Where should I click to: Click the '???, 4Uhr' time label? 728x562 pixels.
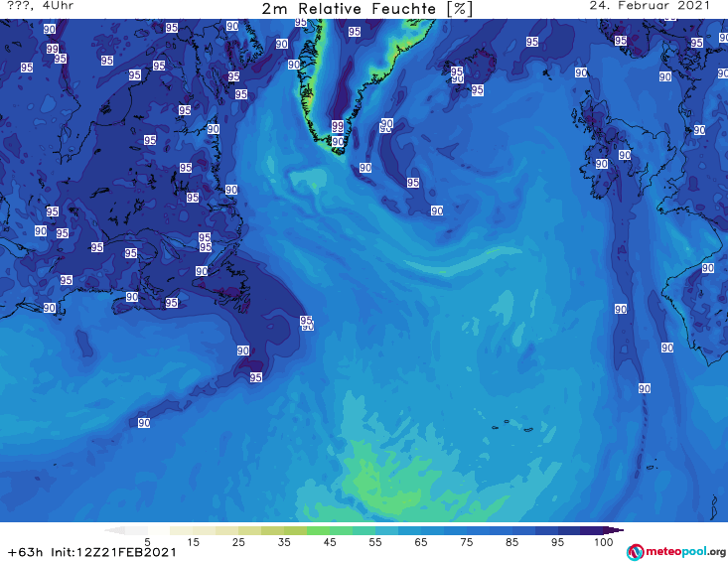41,6
